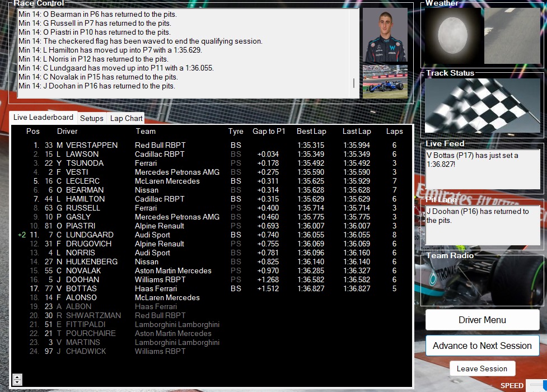Click the Leave Session button
Image resolution: width=547 pixels, height=392 pixels.
click(481, 368)
